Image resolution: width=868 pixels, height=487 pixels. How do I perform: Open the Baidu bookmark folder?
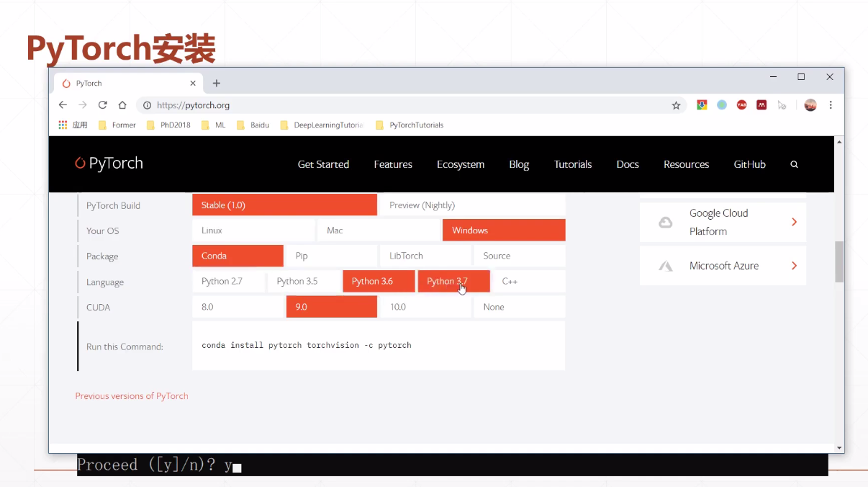[x=253, y=125]
